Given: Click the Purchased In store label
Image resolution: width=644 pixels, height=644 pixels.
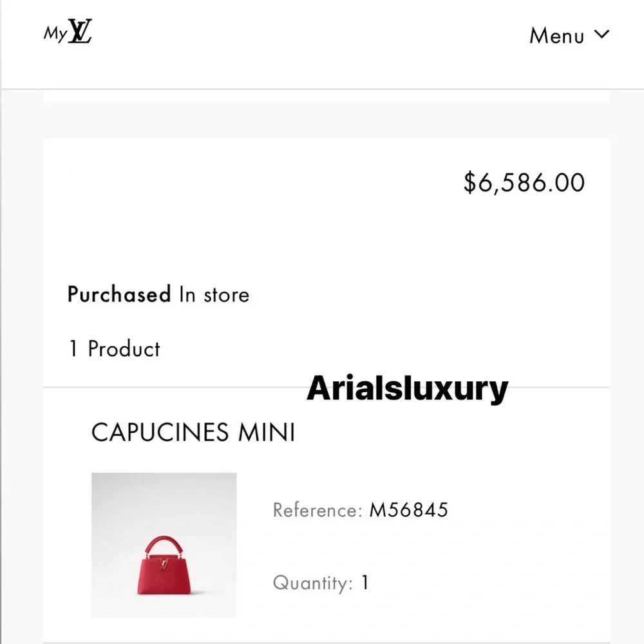Looking at the screenshot, I should pos(158,295).
